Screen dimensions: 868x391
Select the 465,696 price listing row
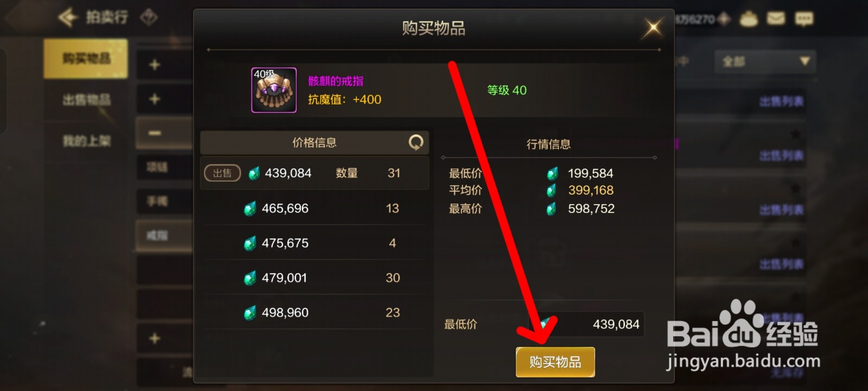coord(315,208)
